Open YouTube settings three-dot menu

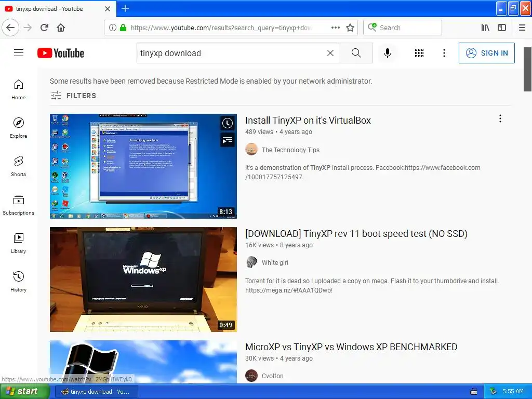pyautogui.click(x=444, y=53)
